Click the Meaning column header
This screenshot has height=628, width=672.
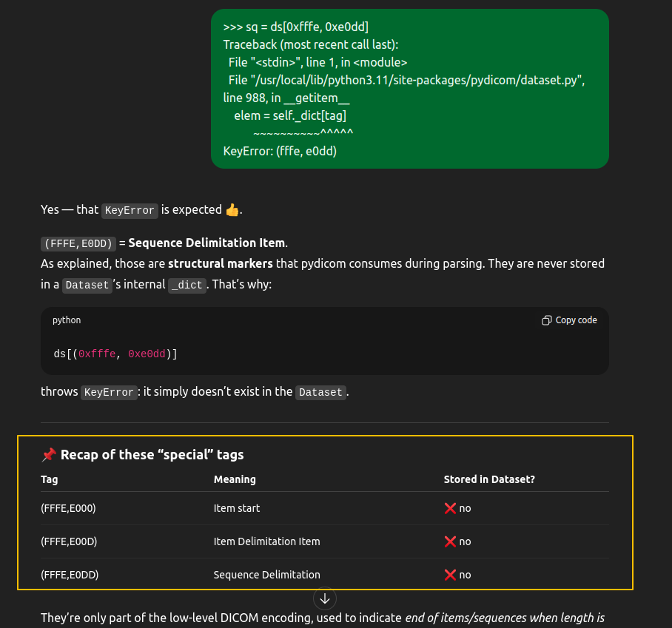click(x=235, y=479)
